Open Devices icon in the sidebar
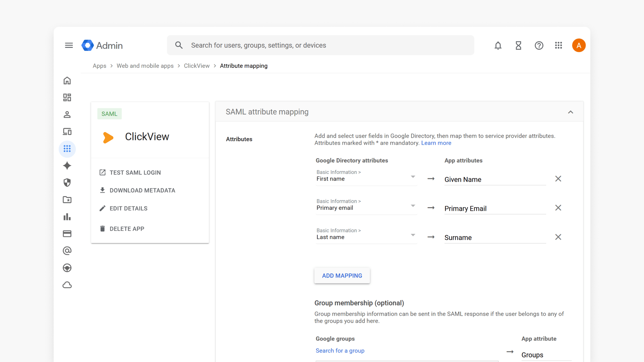 tap(67, 131)
